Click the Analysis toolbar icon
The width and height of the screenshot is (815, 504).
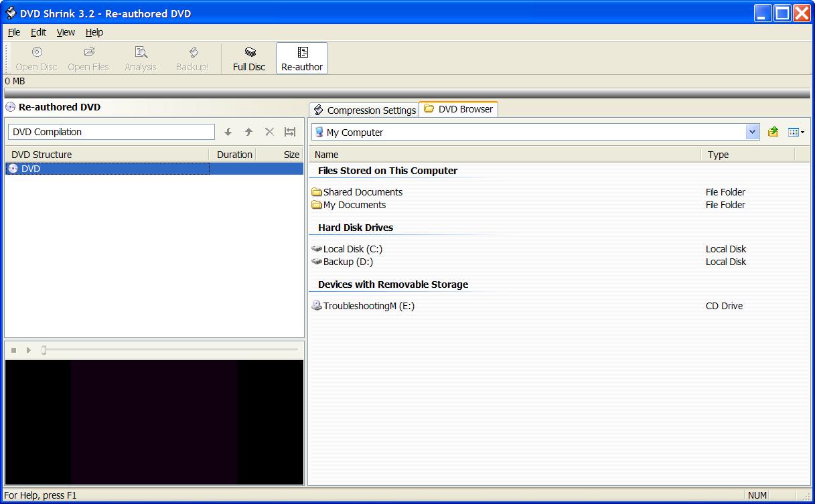[x=140, y=58]
